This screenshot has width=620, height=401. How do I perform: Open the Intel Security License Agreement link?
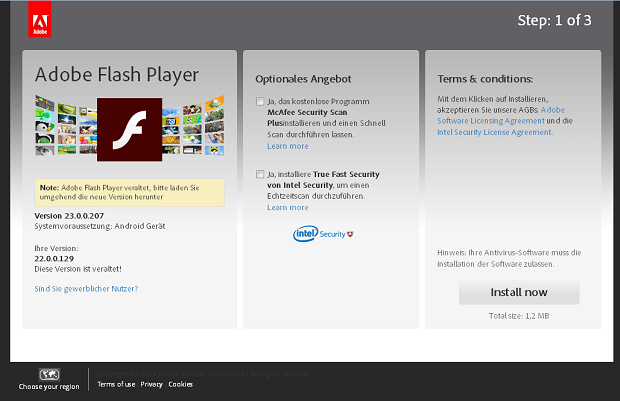click(494, 131)
